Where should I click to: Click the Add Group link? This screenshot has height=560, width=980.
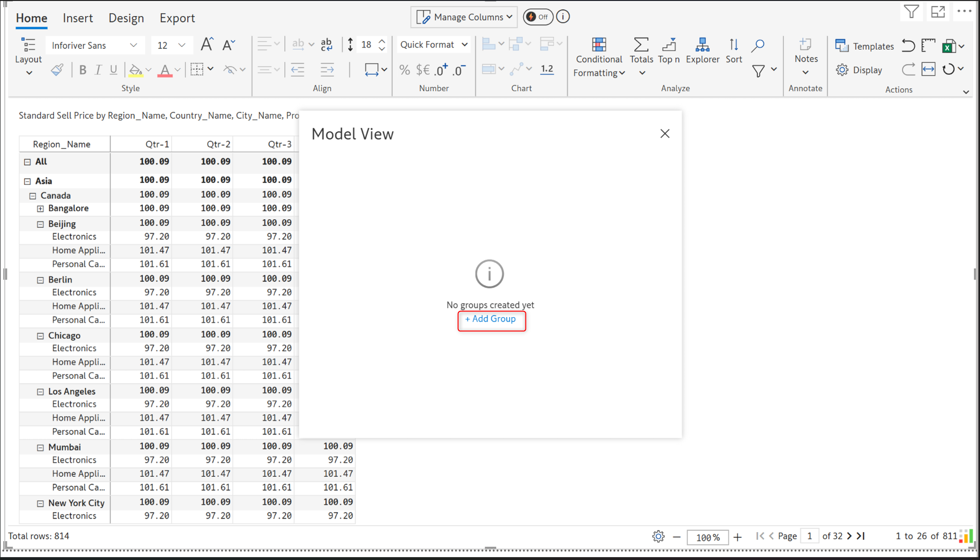pyautogui.click(x=490, y=319)
